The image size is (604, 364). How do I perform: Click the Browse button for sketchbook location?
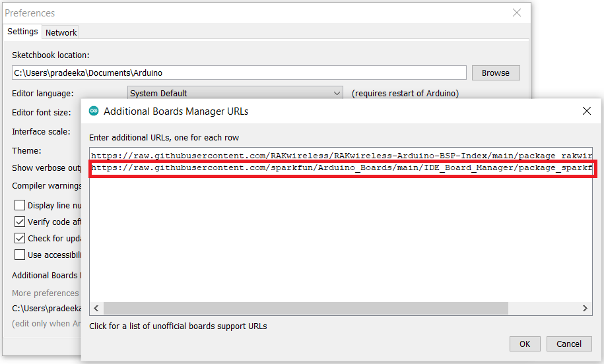coord(495,73)
